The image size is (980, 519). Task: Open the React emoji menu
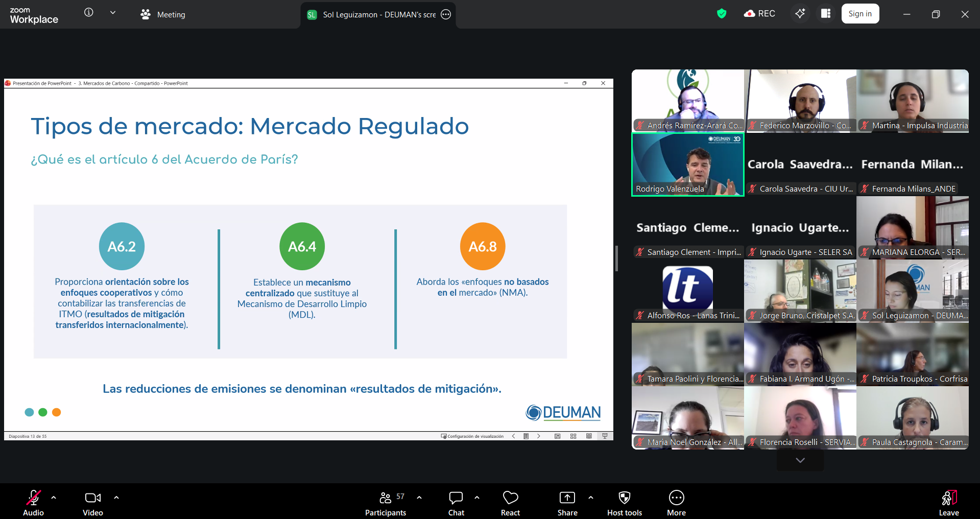(510, 503)
